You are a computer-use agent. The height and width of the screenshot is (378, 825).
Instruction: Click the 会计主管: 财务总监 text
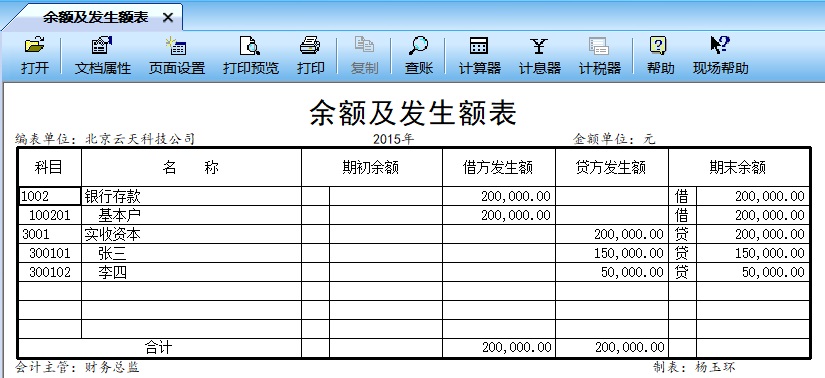pyautogui.click(x=77, y=367)
